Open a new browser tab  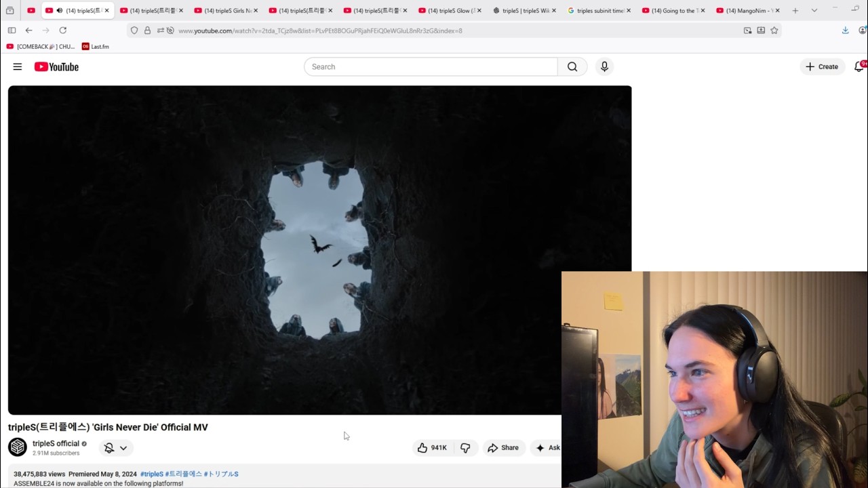795,11
